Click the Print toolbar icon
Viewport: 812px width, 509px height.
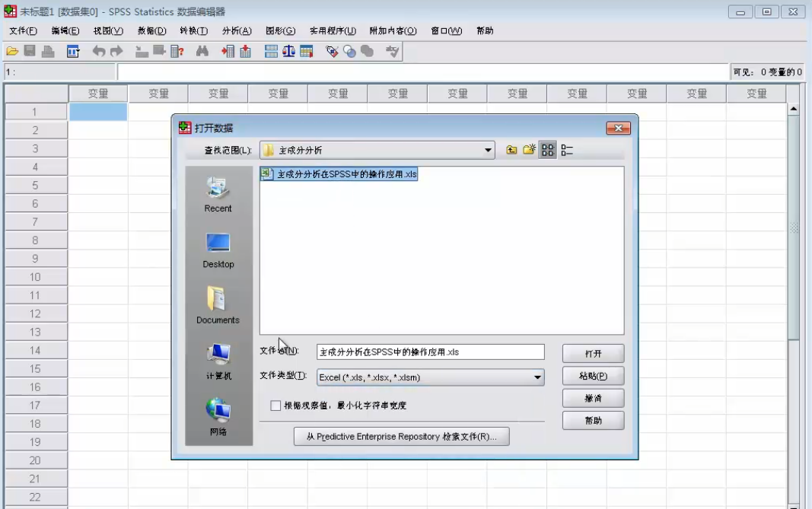click(48, 52)
